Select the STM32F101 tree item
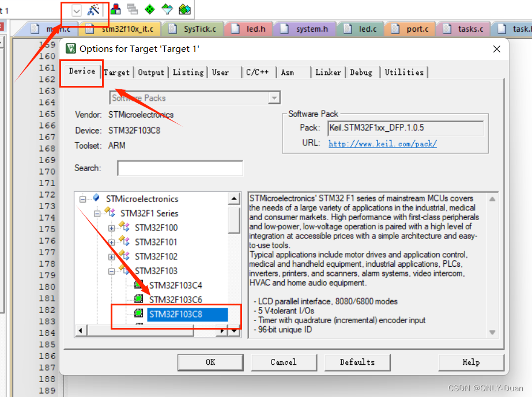This screenshot has width=532, height=397. 156,242
